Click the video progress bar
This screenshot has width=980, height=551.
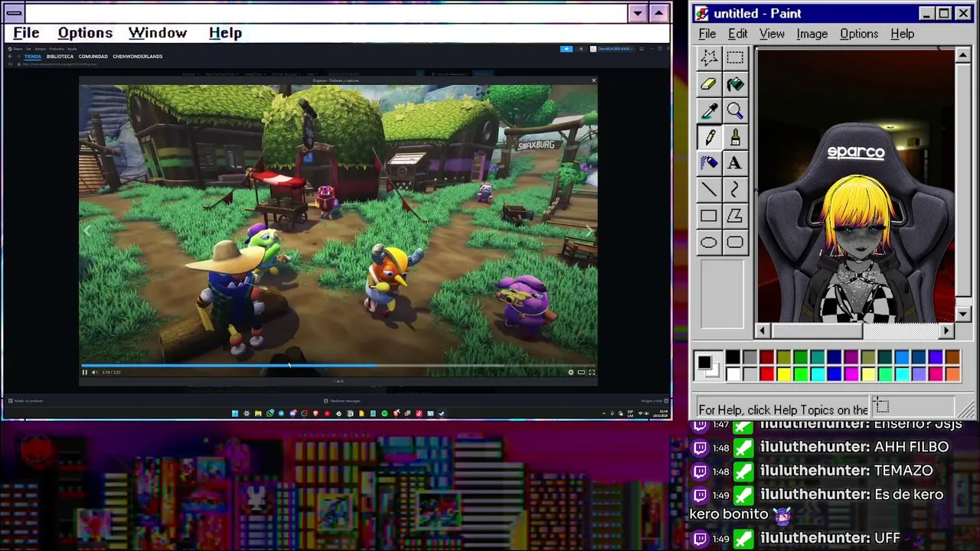coord(338,366)
